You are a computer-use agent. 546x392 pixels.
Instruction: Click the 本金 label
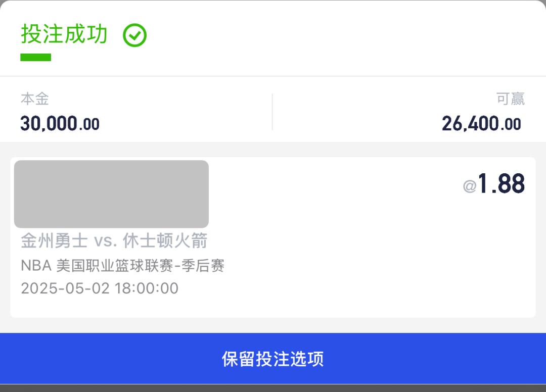pos(34,99)
